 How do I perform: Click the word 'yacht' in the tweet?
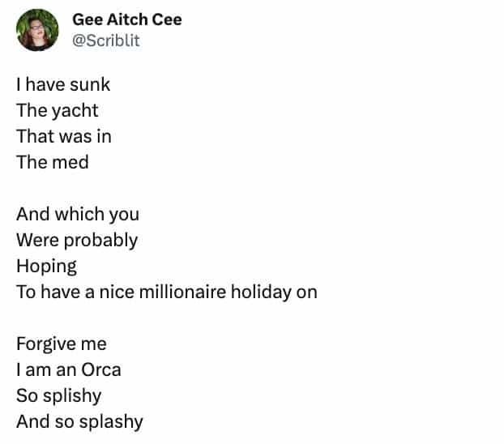(75, 110)
